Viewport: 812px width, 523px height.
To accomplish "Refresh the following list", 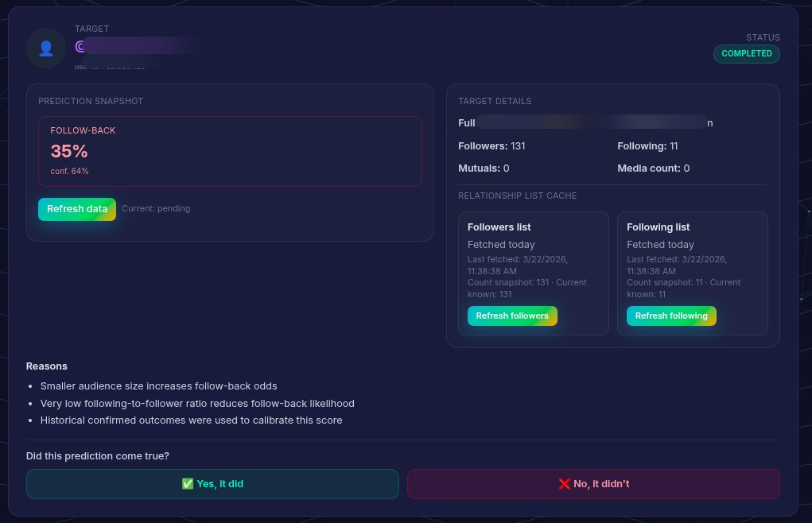I will 671,316.
